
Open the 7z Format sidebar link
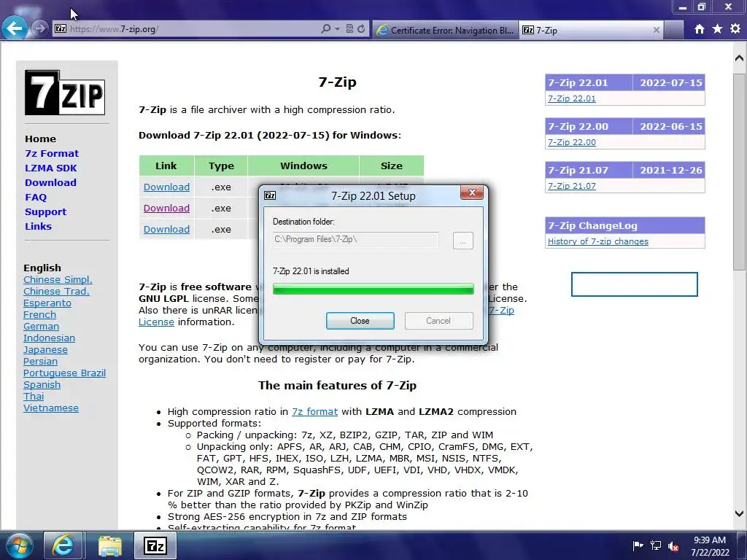click(52, 153)
